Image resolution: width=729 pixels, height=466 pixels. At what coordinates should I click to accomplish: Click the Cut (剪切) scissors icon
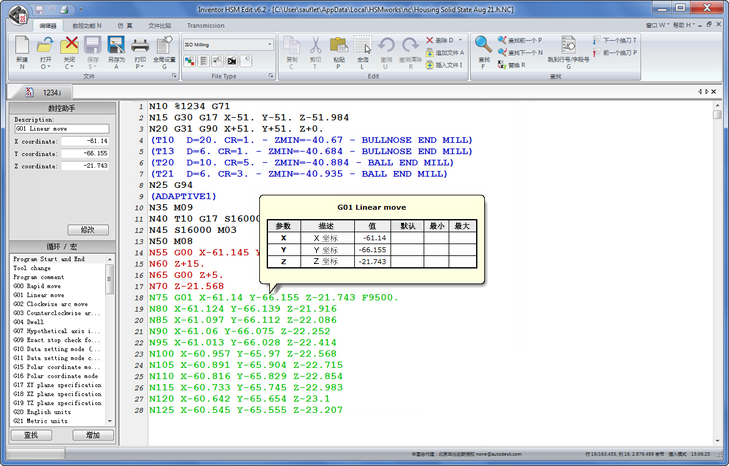315,46
